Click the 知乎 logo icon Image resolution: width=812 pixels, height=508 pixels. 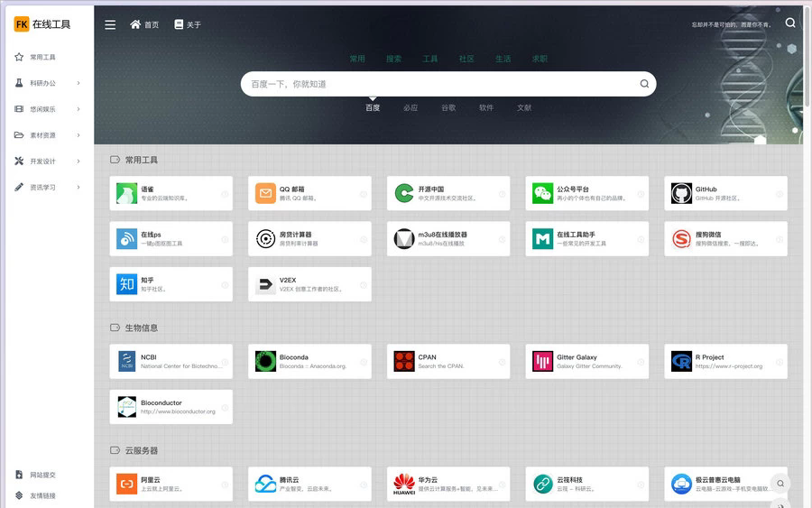(x=126, y=284)
